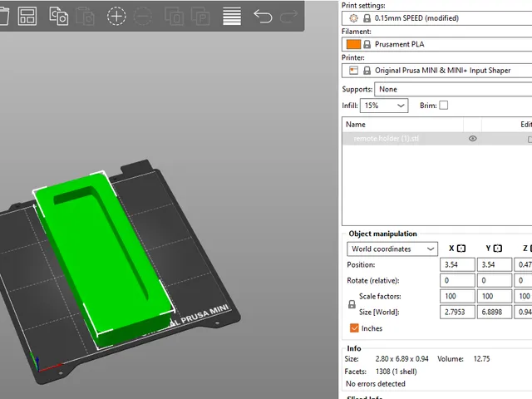The height and width of the screenshot is (399, 532).
Task: Click the Undo arrow icon
Action: click(x=263, y=16)
